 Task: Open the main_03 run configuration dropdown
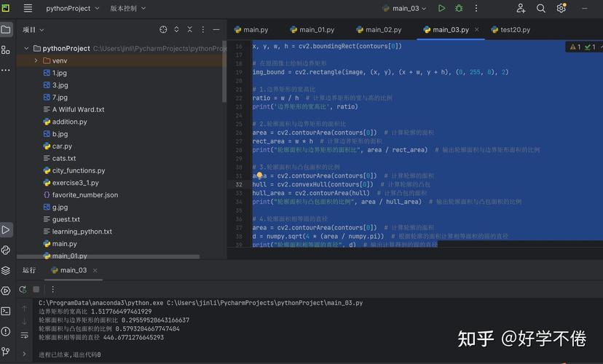point(404,8)
